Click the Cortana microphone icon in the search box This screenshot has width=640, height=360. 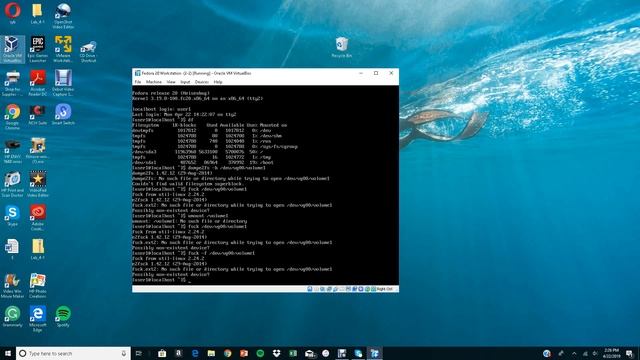tap(124, 353)
